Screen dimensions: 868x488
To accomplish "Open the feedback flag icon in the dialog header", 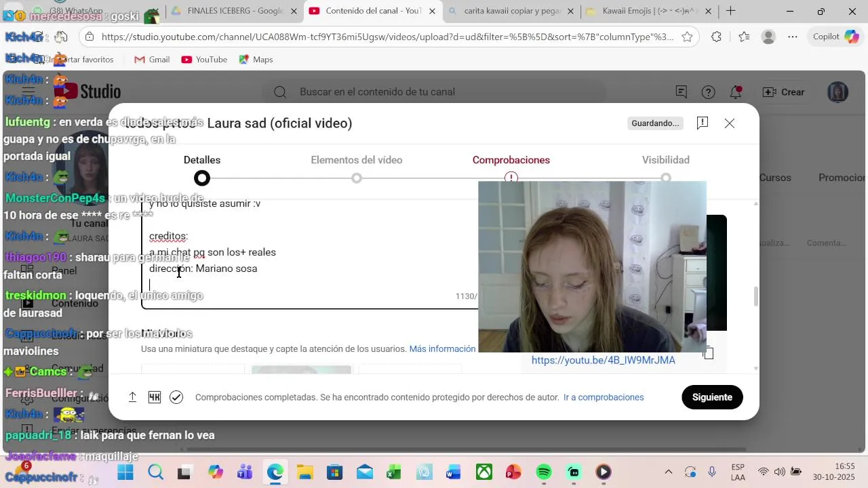I will tap(703, 123).
